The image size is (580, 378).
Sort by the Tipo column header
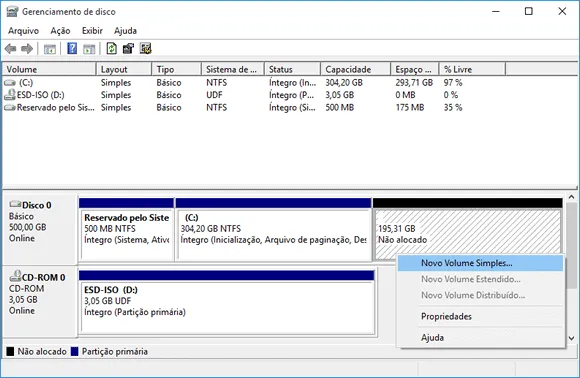pyautogui.click(x=176, y=70)
